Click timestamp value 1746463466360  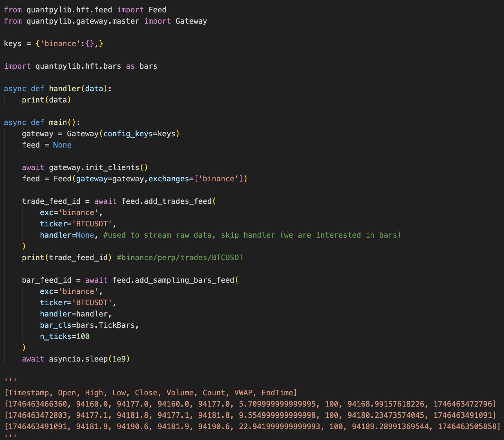tap(38, 404)
